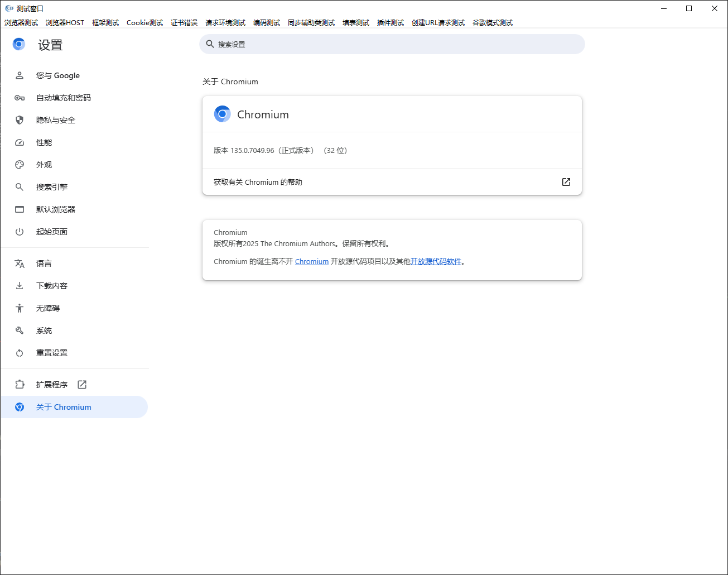Image resolution: width=728 pixels, height=575 pixels.
Task: Click the speedometer icon for 性能
Action: tap(20, 142)
